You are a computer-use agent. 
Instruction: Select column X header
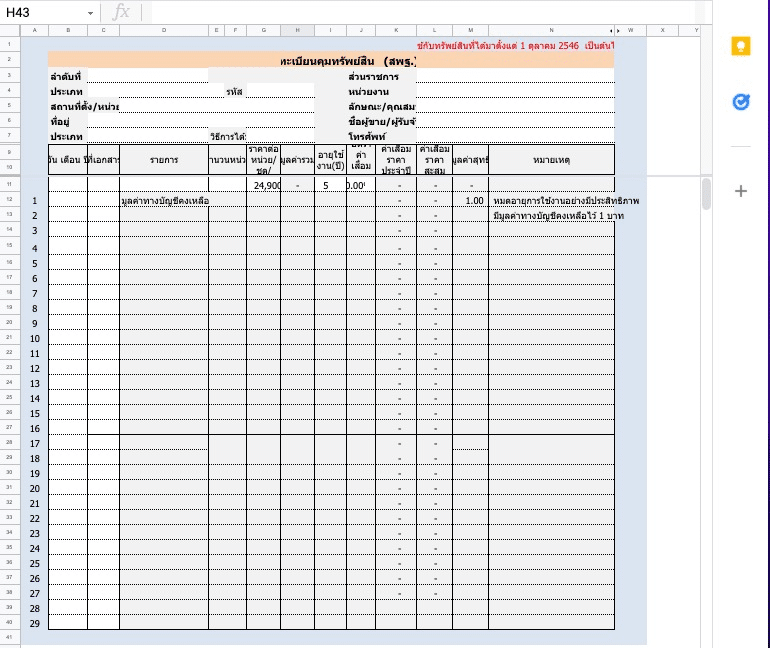click(x=662, y=30)
